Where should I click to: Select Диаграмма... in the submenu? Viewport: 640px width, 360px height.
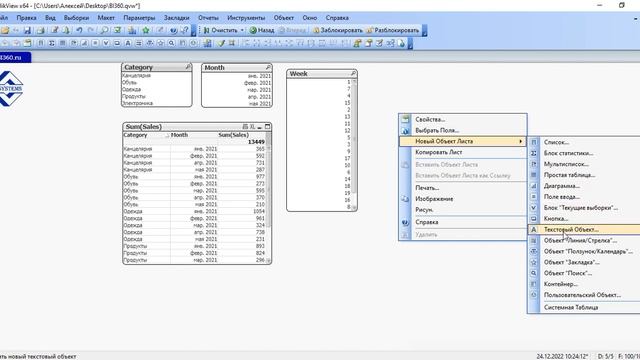(584, 186)
